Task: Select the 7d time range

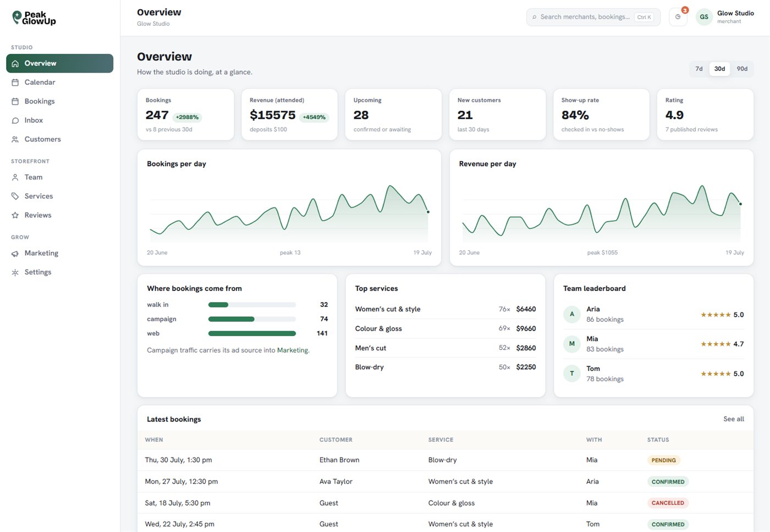Action: [x=699, y=69]
